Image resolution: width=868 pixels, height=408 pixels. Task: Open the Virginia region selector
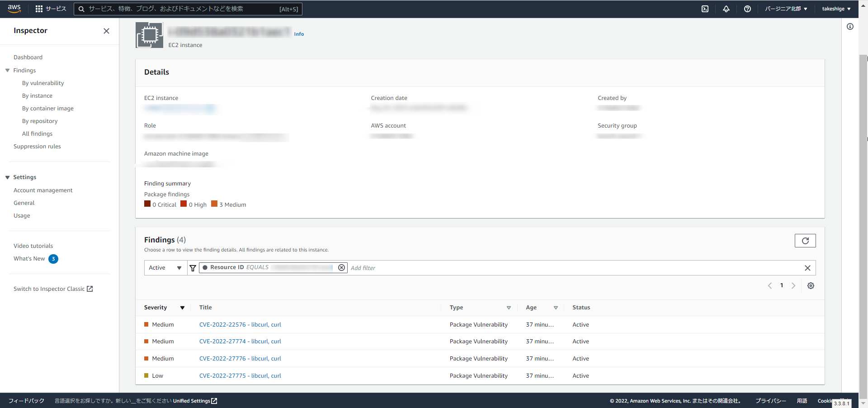pyautogui.click(x=786, y=9)
